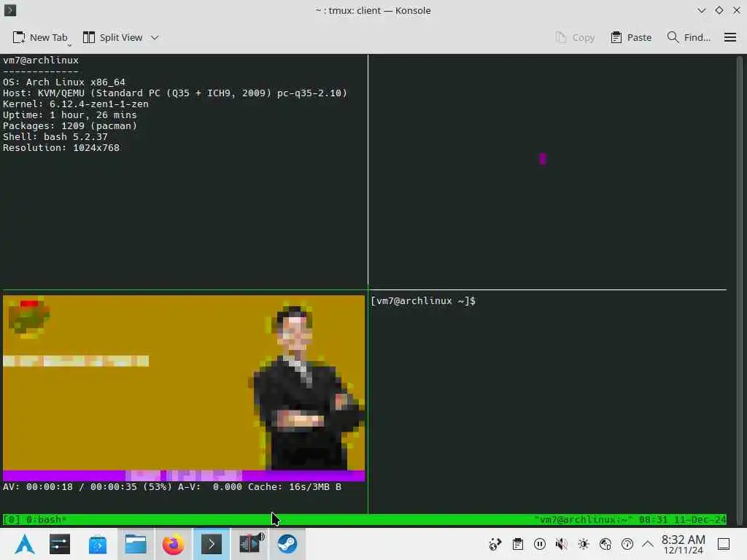Open System Settings from the taskbar
Image resolution: width=747 pixels, height=560 pixels.
pyautogui.click(x=60, y=544)
